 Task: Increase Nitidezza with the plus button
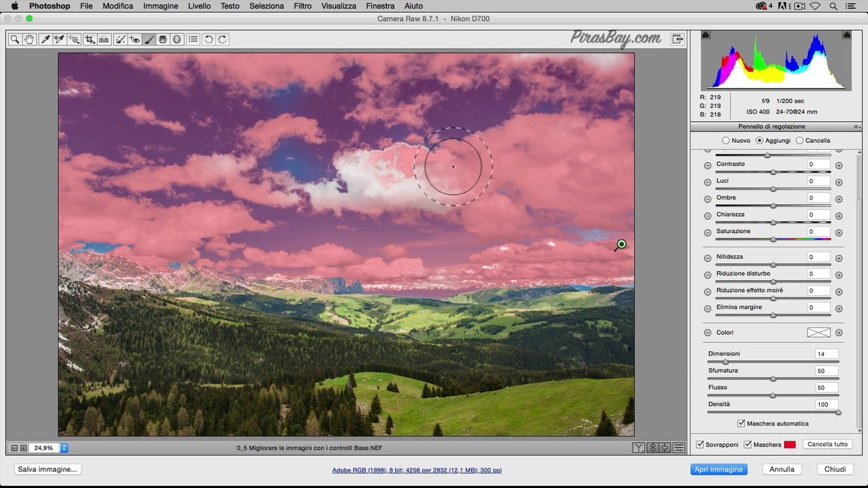click(839, 258)
